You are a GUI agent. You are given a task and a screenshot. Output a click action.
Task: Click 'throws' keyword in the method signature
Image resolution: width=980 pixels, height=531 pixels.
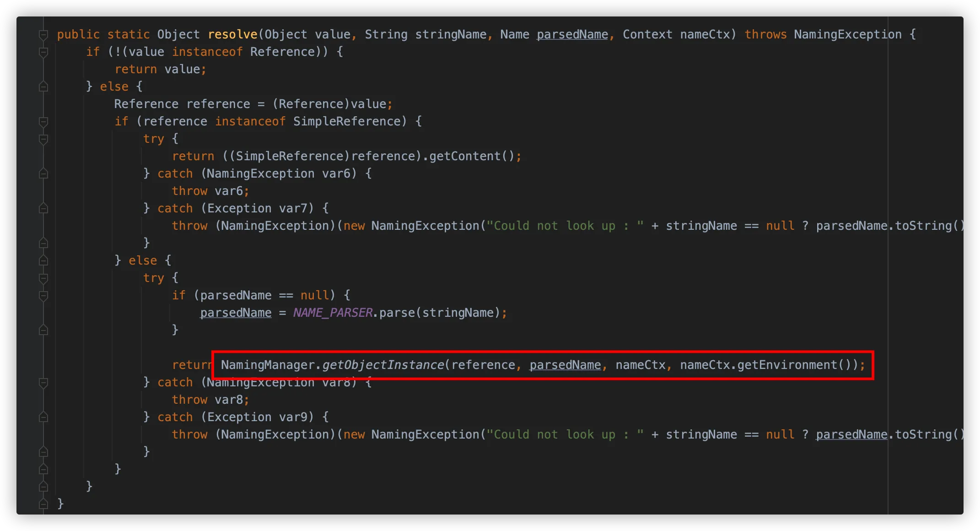coord(765,34)
